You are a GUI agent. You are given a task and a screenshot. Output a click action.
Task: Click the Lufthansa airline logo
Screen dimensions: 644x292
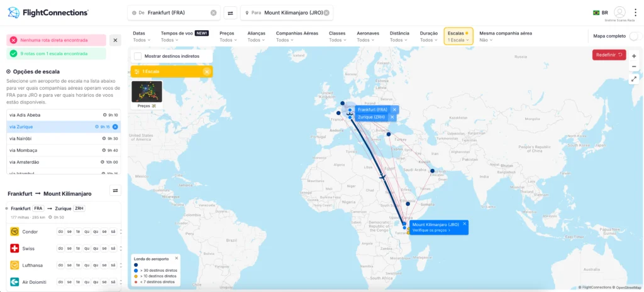(x=15, y=266)
